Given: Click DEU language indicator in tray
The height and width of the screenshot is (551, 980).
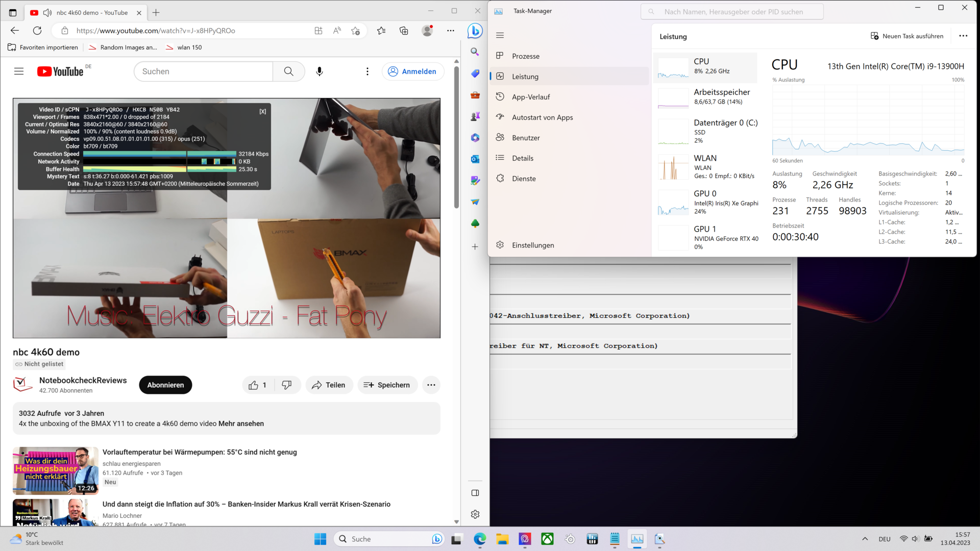Looking at the screenshot, I should tap(885, 539).
